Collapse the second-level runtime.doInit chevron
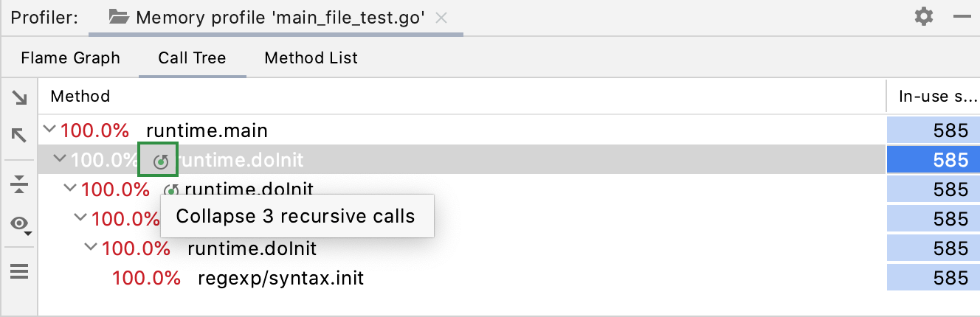 click(70, 189)
